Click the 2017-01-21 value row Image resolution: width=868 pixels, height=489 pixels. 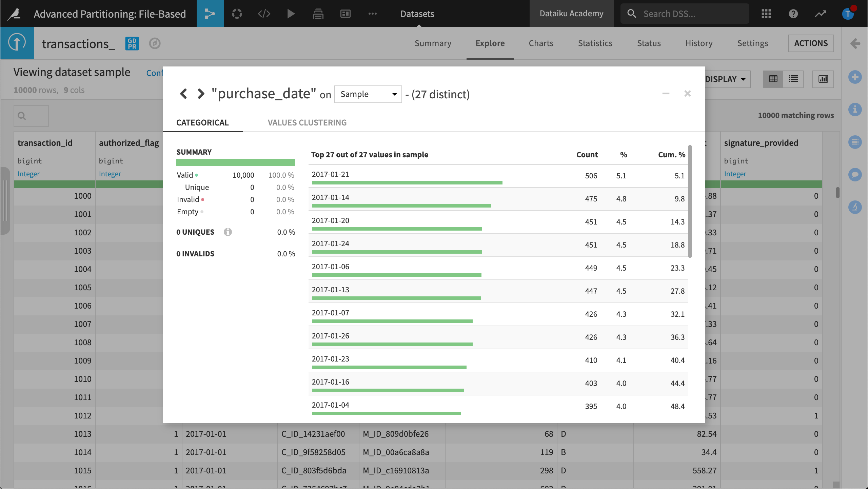[498, 176]
